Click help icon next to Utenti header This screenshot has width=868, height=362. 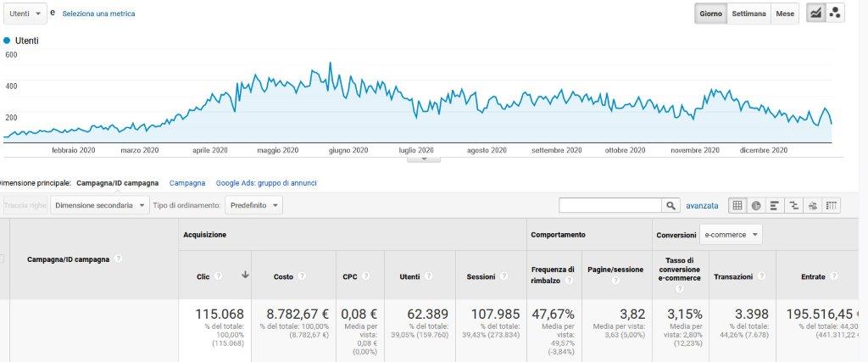(x=428, y=276)
